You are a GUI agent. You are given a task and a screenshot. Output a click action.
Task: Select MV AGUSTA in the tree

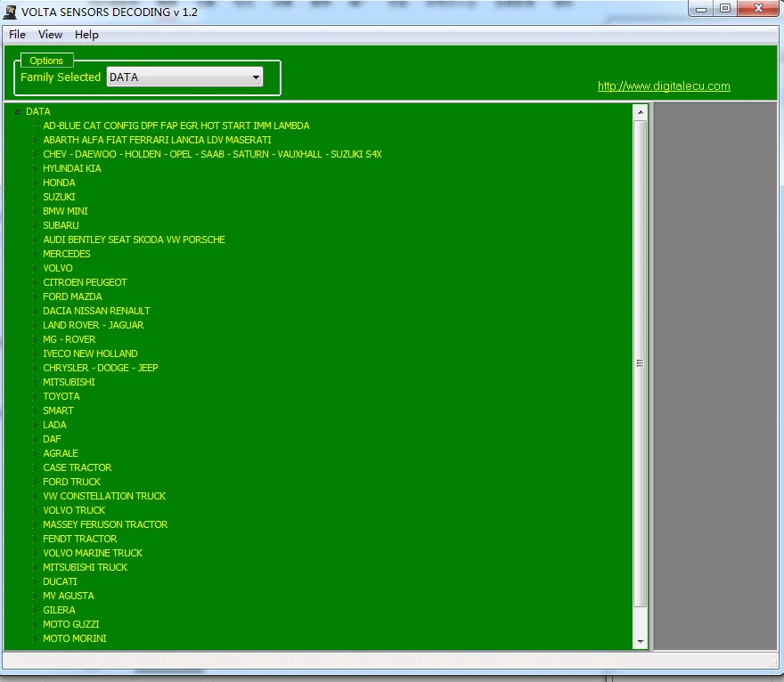(x=68, y=596)
